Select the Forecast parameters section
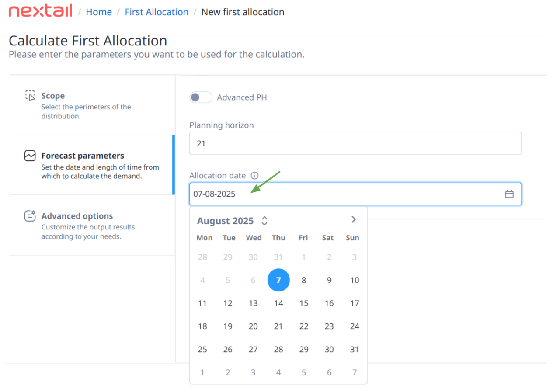The height and width of the screenshot is (392, 553). click(x=91, y=165)
